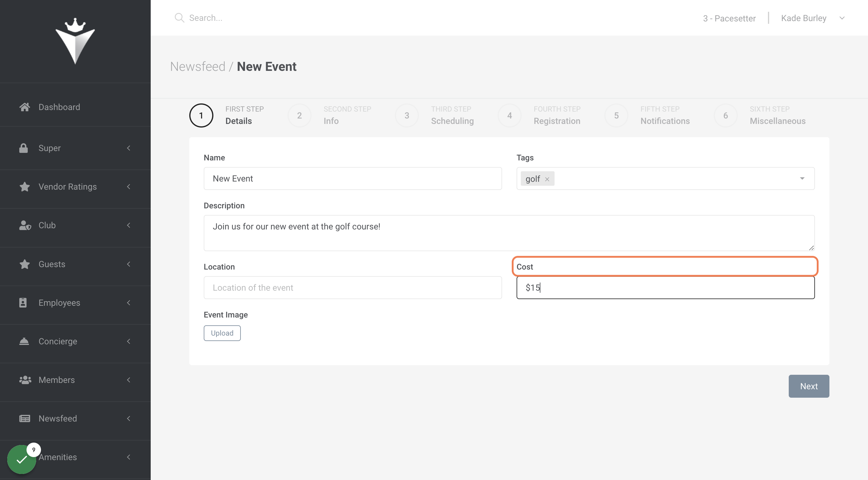This screenshot has width=868, height=480.
Task: Click the Next button
Action: [x=809, y=386]
